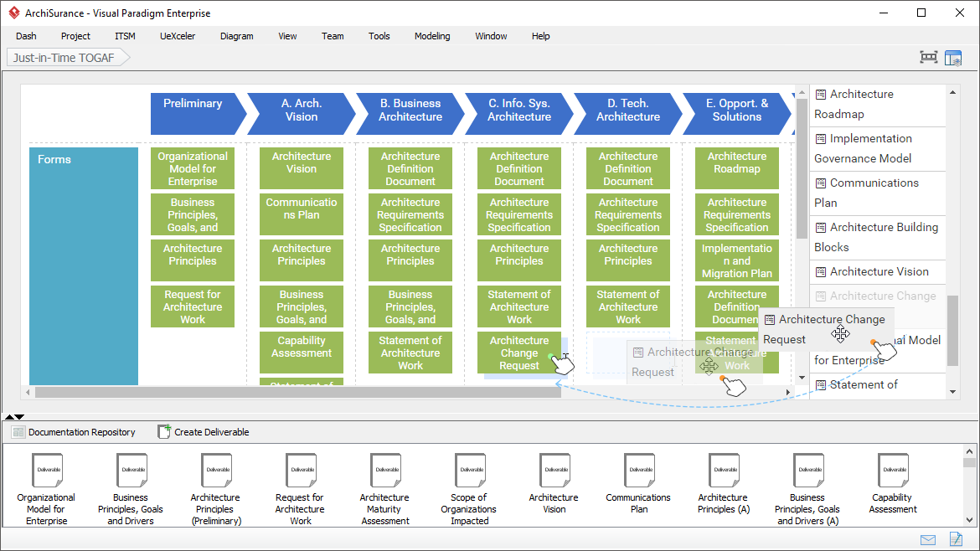Select the A. Arch. Vision phase arrow
980x551 pixels.
click(x=302, y=114)
